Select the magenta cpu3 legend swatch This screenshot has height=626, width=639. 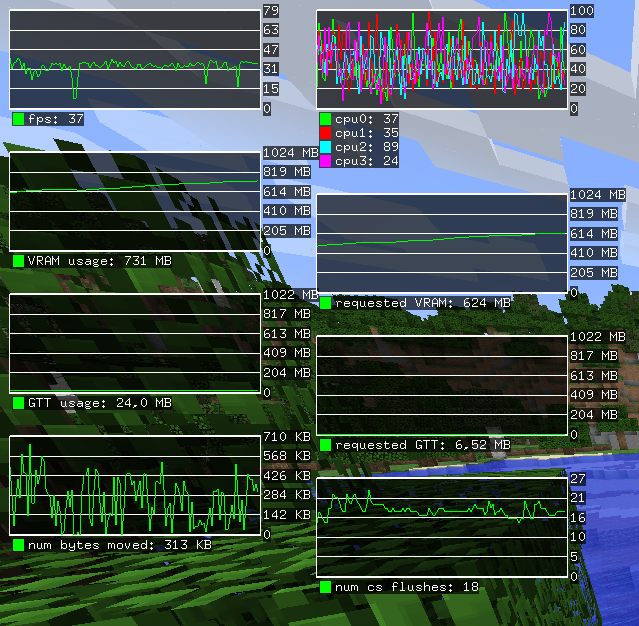325,161
